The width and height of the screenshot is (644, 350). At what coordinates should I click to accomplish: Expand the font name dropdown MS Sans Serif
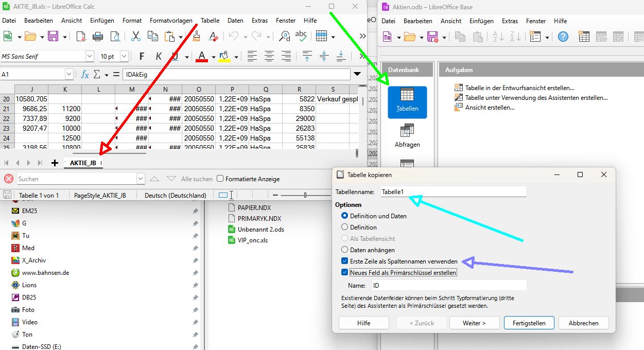point(90,56)
